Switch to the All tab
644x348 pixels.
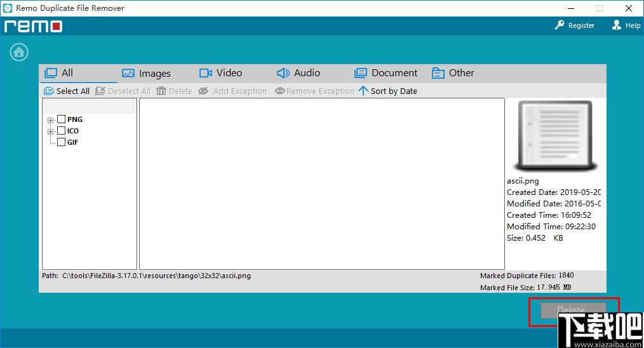point(78,73)
